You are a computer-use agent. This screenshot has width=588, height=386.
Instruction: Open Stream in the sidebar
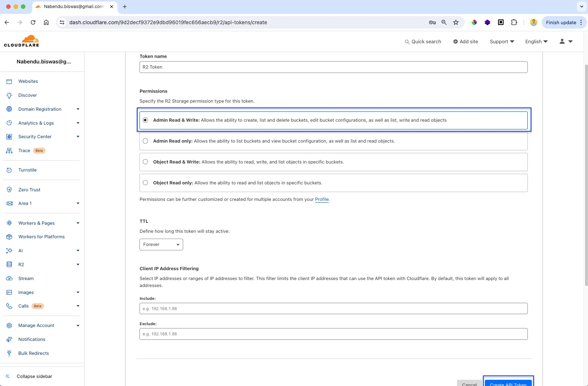(x=26, y=279)
